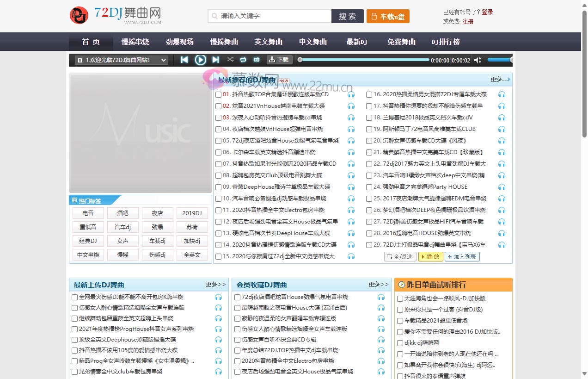The height and width of the screenshot is (379, 588).
Task: Toggle shuffle mode in the player
Action: [230, 60]
